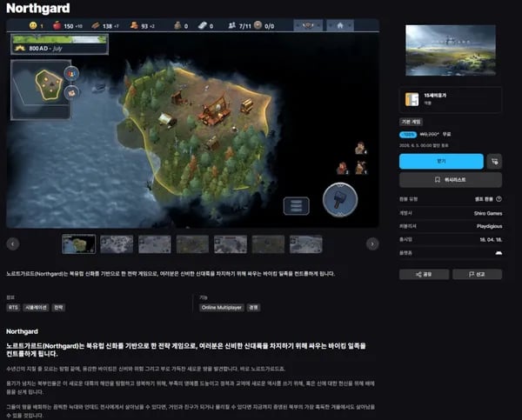Select the sixth screenshot thumbnail
522x420 pixels.
[268, 244]
